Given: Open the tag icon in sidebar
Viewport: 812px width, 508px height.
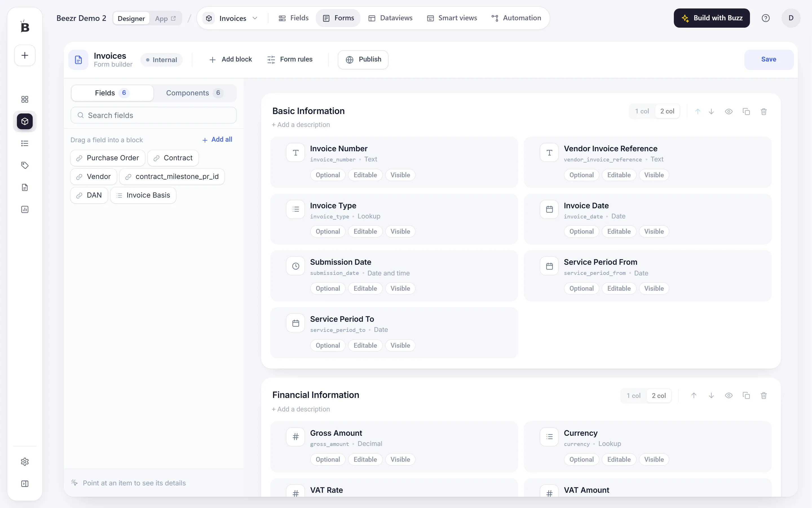Looking at the screenshot, I should (x=25, y=165).
